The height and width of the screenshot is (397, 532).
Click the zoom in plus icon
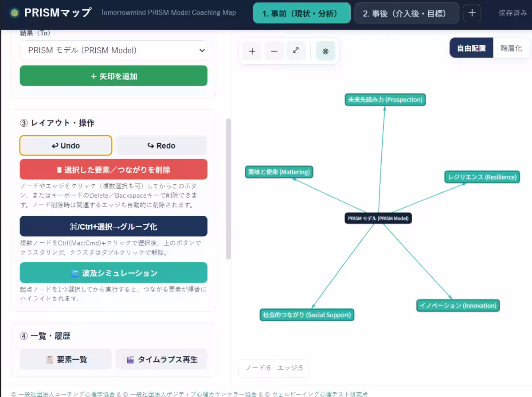pyautogui.click(x=252, y=51)
